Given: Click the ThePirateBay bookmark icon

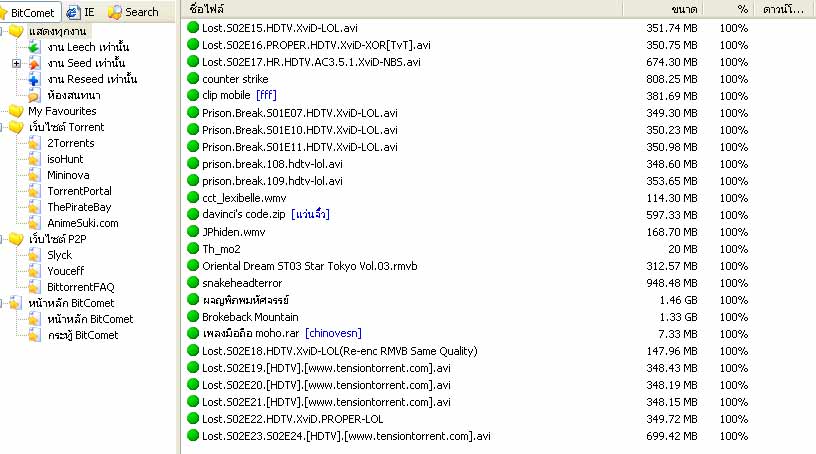Looking at the screenshot, I should point(34,208).
